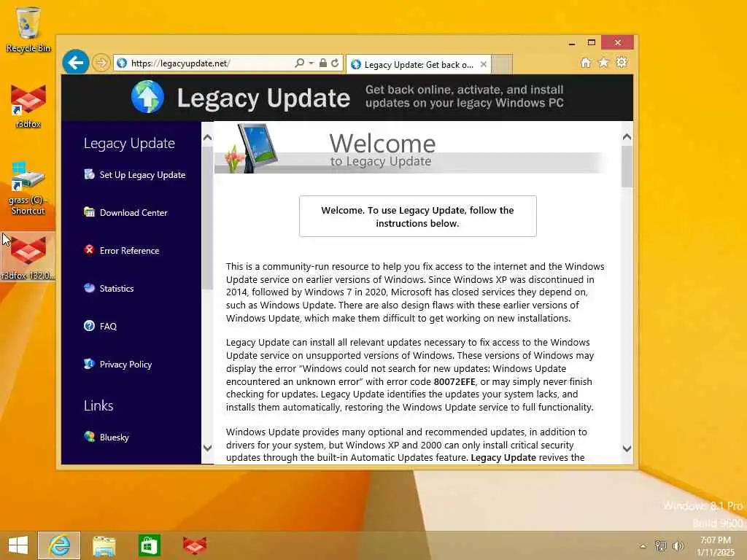The image size is (747, 560).
Task: Open a new blank tab
Action: pos(502,64)
